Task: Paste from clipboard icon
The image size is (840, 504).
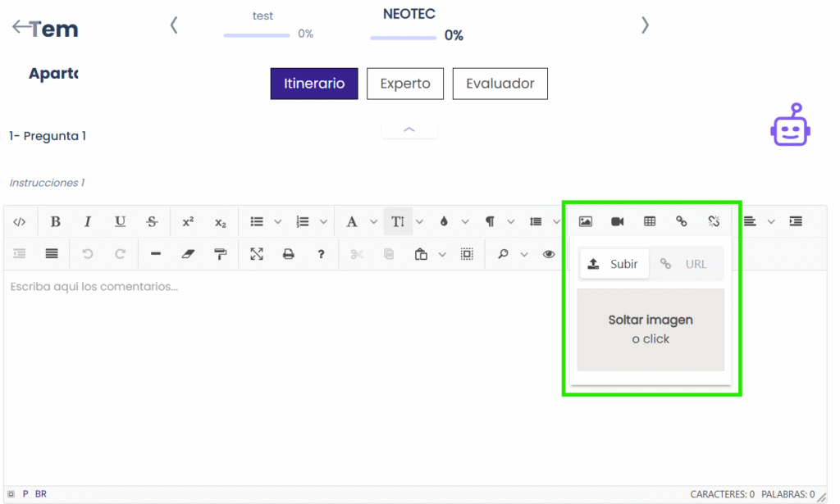Action: click(421, 254)
